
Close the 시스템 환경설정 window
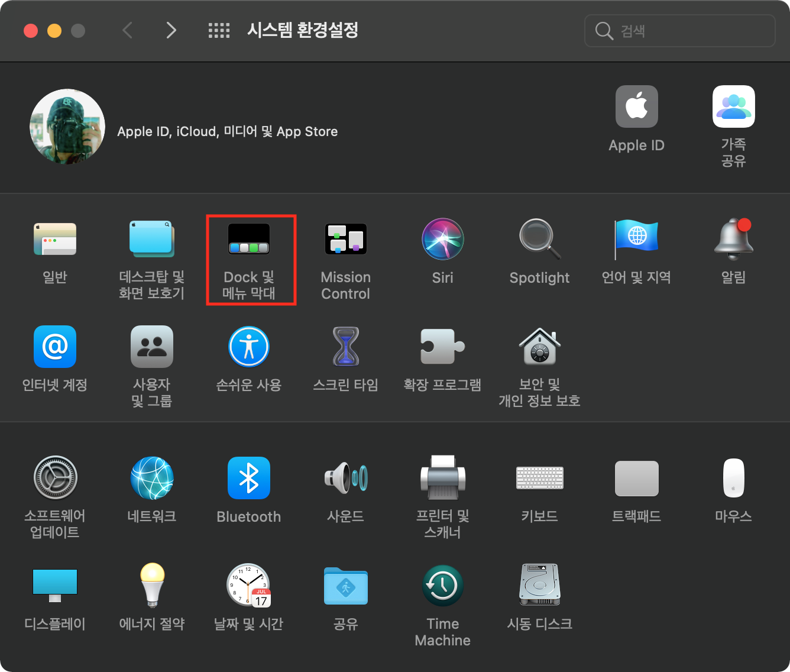(x=31, y=31)
